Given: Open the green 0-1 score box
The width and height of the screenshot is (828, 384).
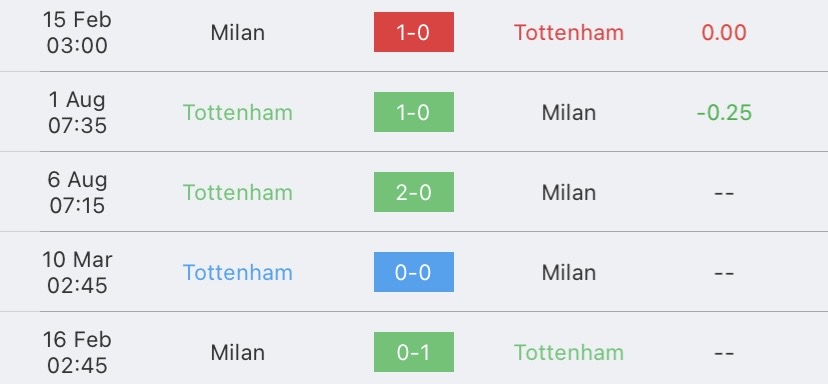Looking at the screenshot, I should pyautogui.click(x=413, y=352).
